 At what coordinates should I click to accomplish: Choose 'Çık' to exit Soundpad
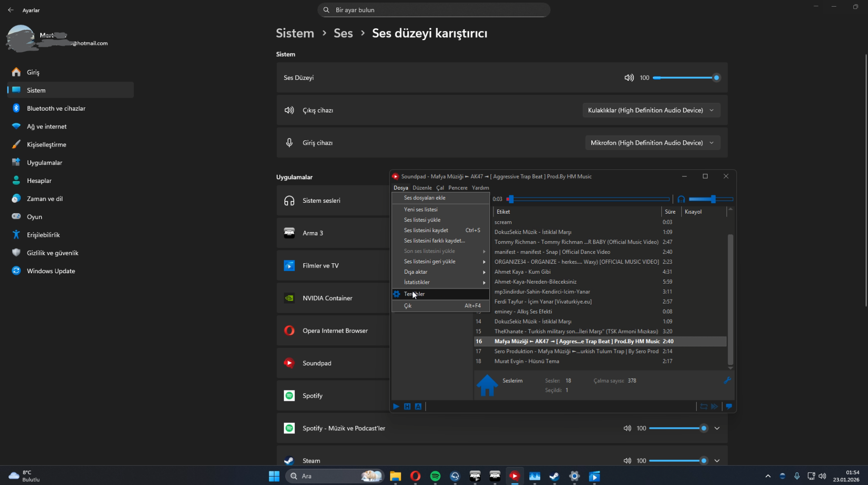click(x=440, y=306)
